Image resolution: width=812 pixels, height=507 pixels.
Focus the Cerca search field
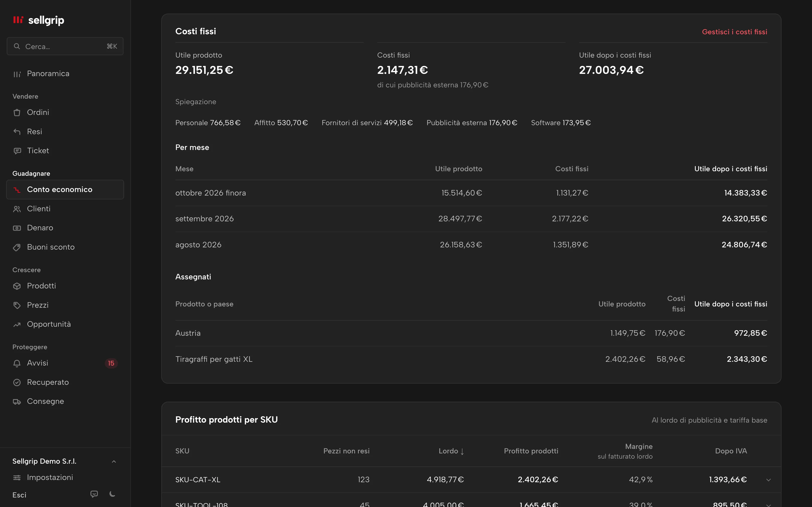tap(65, 46)
